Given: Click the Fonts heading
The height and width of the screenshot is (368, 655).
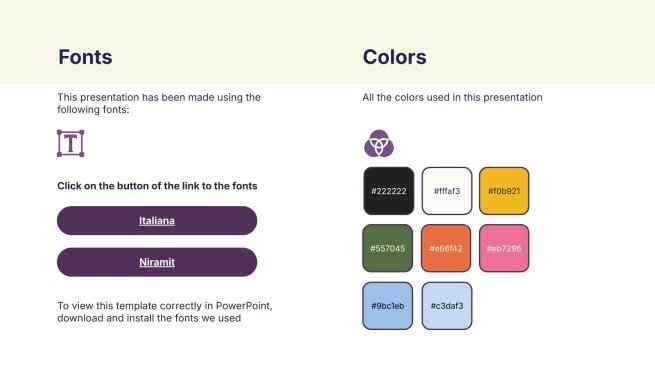Looking at the screenshot, I should [x=85, y=57].
